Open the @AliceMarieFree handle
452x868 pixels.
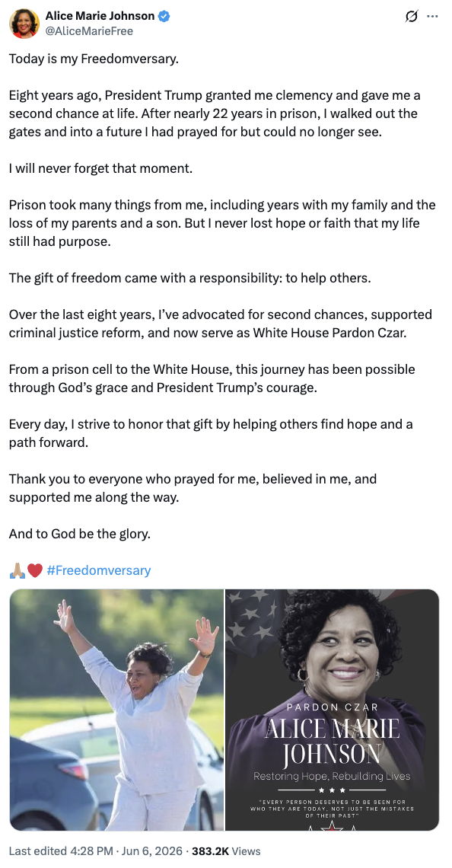point(89,31)
